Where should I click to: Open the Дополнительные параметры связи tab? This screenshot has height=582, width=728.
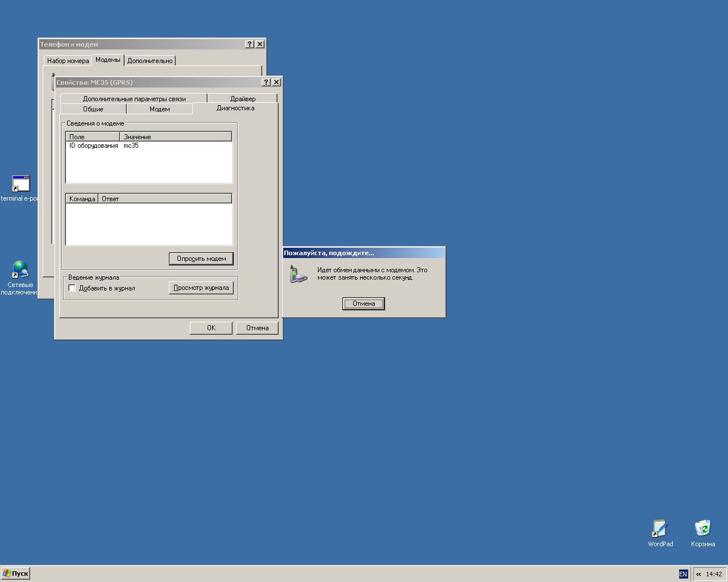point(134,98)
